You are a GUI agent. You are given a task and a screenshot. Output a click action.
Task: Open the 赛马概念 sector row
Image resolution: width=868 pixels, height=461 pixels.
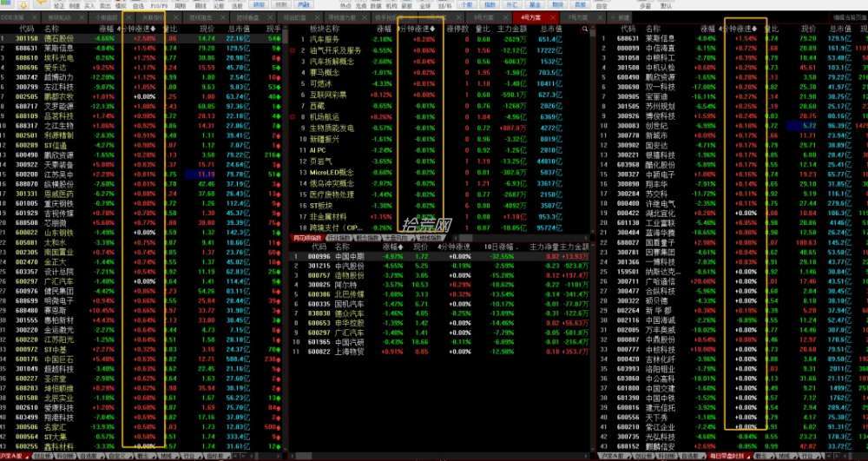point(440,73)
